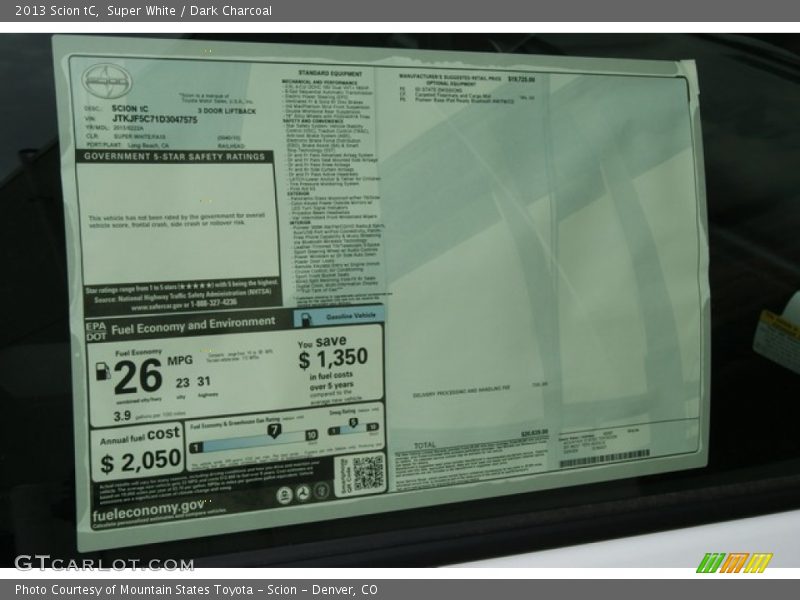Click the 'This vehicle has not been rated' notice

pos(177,219)
